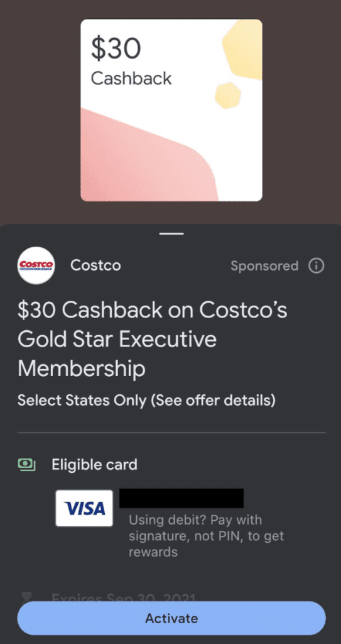341x644 pixels.
Task: Tap the Costco logo icon
Action: (x=36, y=265)
